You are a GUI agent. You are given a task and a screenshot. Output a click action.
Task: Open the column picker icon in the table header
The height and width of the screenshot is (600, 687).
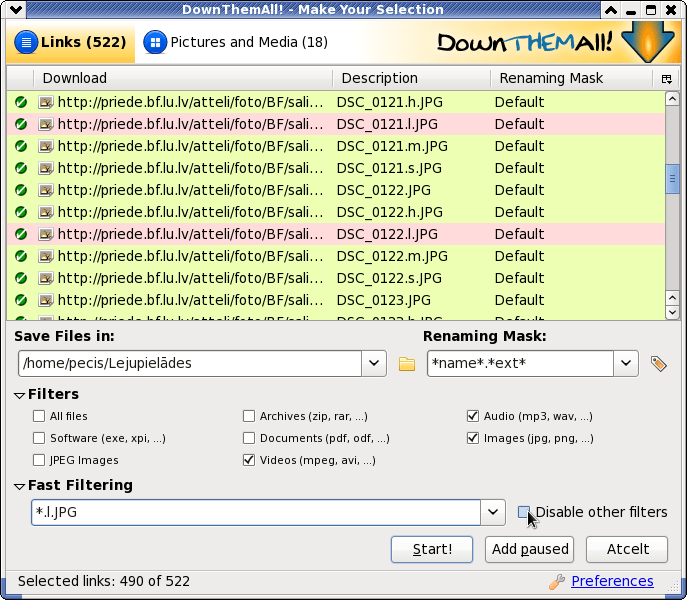click(666, 79)
